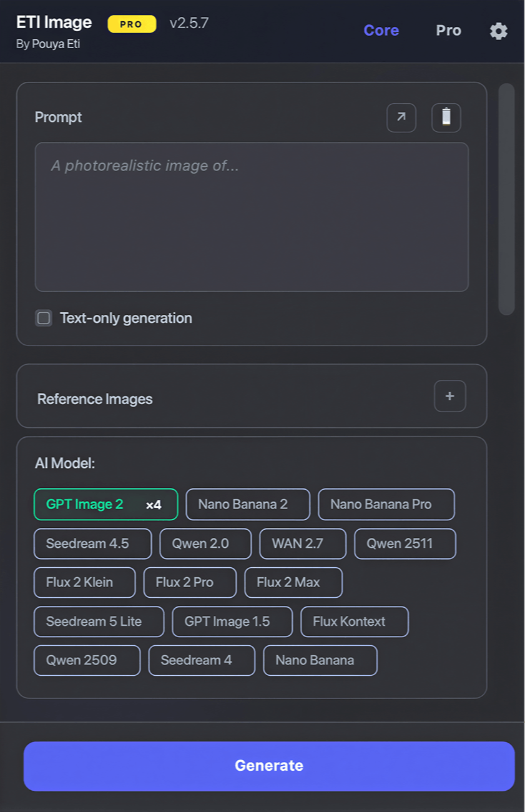Click inside the Prompt text area
Screen dimensions: 525x812
click(x=252, y=217)
